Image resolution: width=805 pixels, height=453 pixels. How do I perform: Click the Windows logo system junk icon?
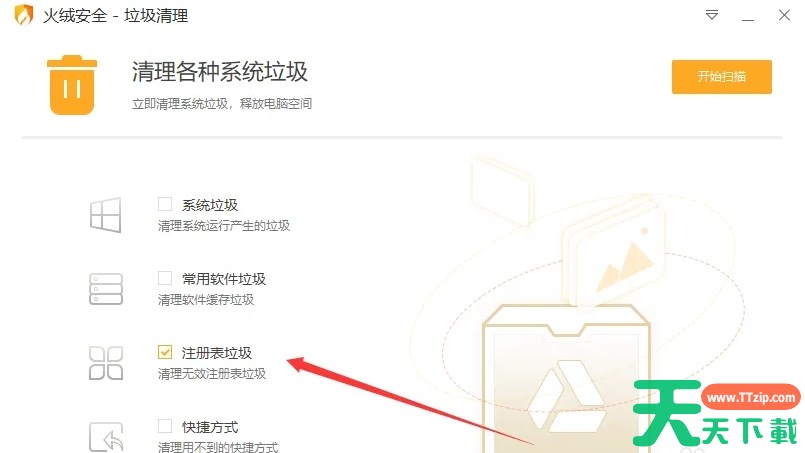point(106,215)
